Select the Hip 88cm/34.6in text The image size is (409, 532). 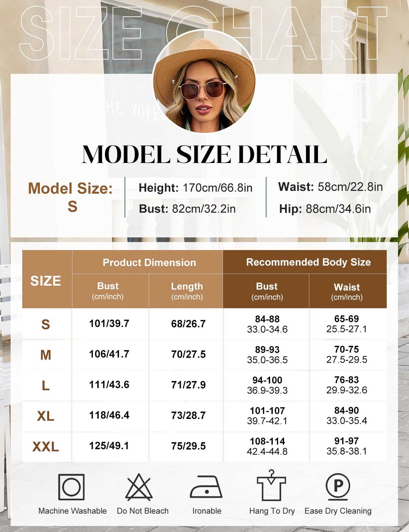click(x=325, y=209)
